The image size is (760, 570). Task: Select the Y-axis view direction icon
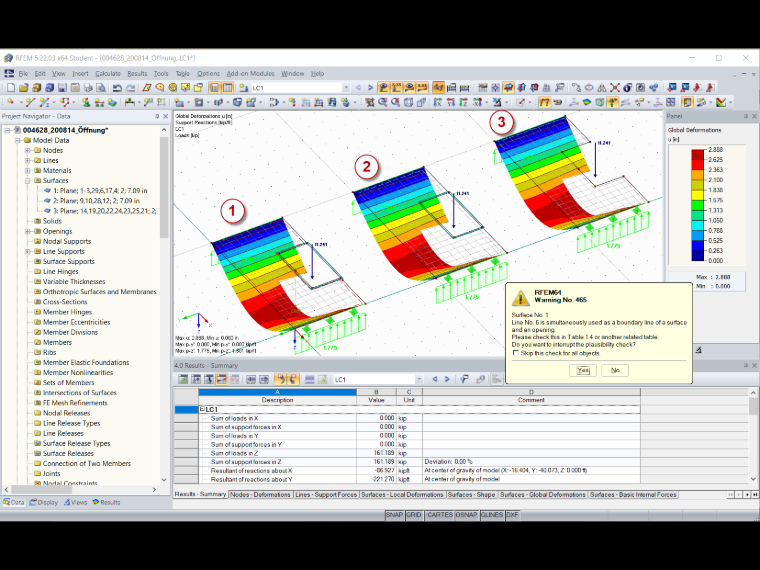point(451,102)
